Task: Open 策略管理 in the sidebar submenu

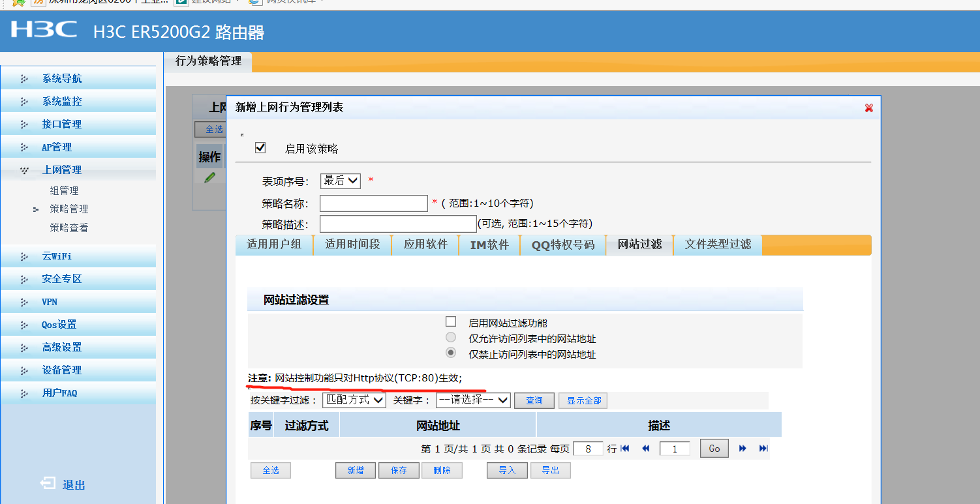Action: pyautogui.click(x=69, y=209)
